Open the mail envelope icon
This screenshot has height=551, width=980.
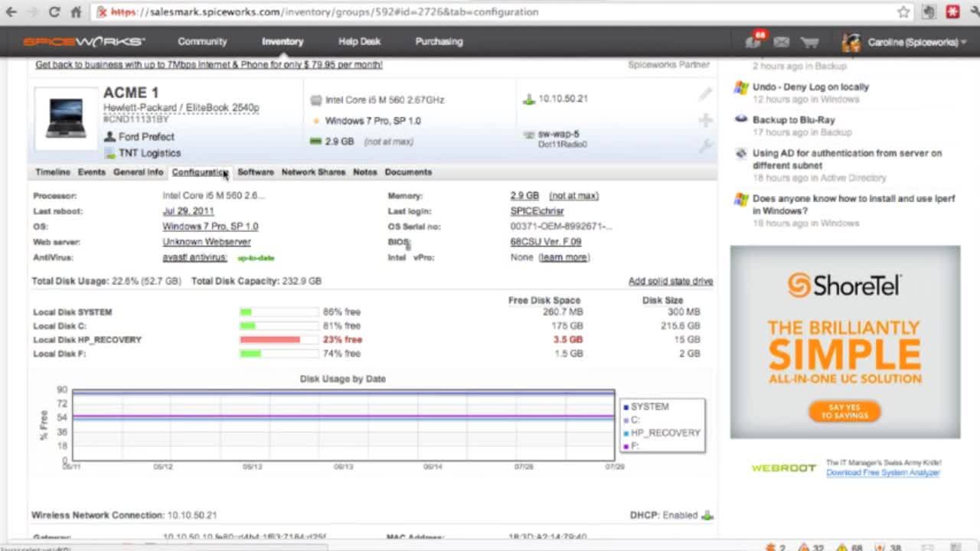pos(781,42)
